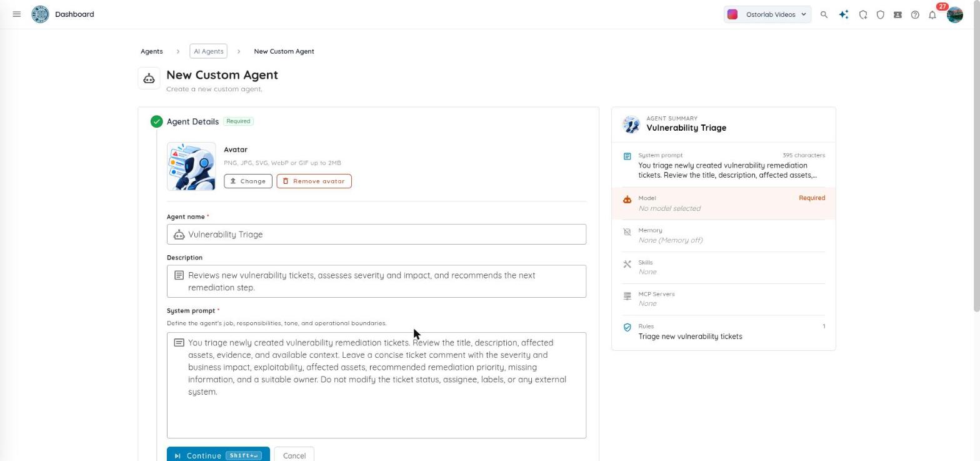Click the plain shield icon in header
Image resolution: width=980 pixels, height=461 pixels.
881,14
